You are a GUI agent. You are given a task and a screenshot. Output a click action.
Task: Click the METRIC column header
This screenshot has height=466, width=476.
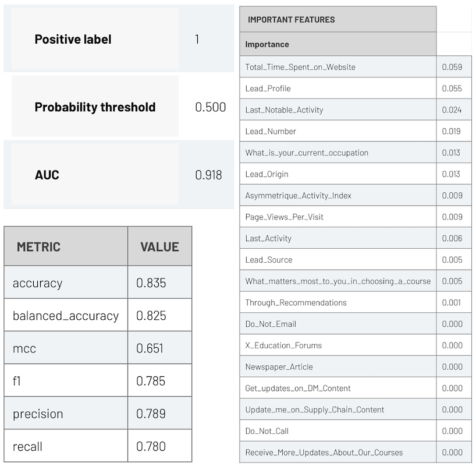pyautogui.click(x=66, y=246)
